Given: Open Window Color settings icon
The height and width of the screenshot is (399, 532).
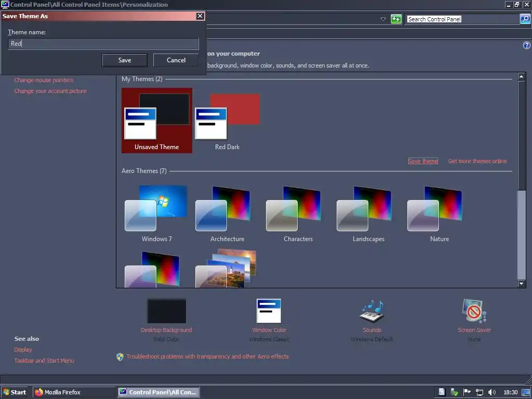Looking at the screenshot, I should coord(269,311).
